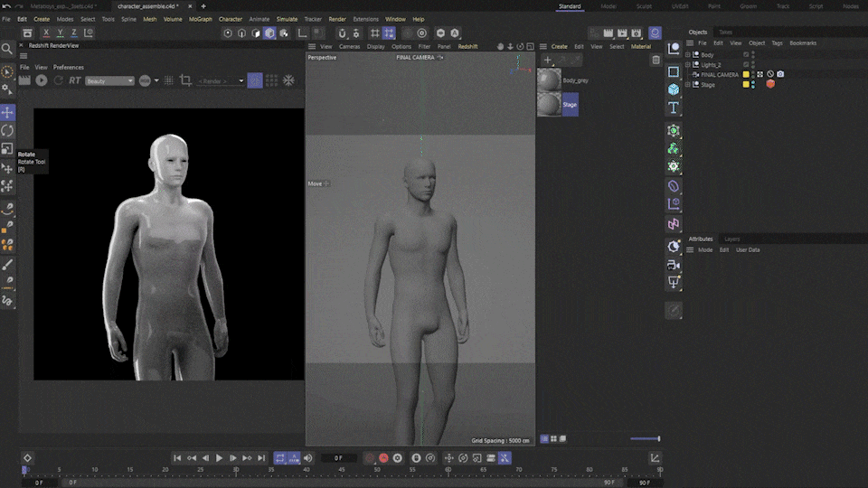
Task: Delete material using trash icon
Action: [x=656, y=61]
